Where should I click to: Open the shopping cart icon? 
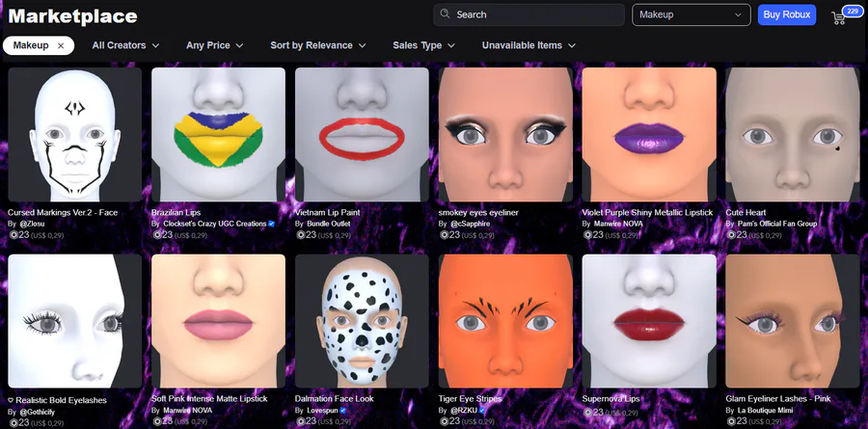pyautogui.click(x=839, y=17)
